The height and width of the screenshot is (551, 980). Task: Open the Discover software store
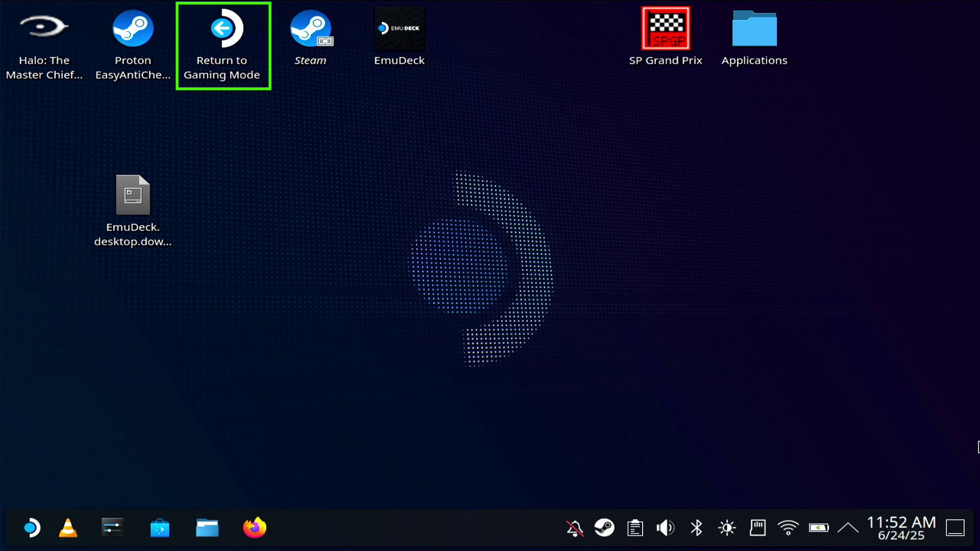(x=160, y=528)
